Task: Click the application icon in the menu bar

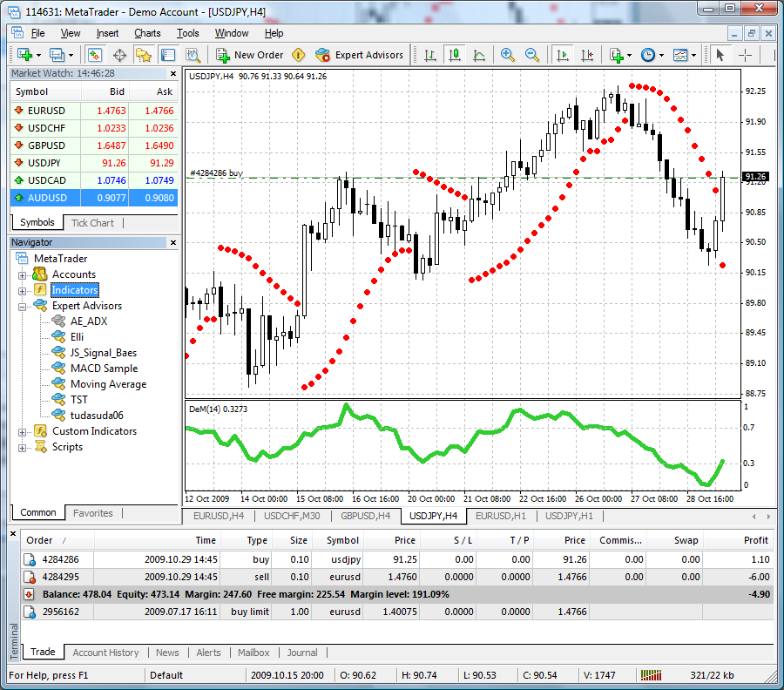Action: (x=17, y=33)
